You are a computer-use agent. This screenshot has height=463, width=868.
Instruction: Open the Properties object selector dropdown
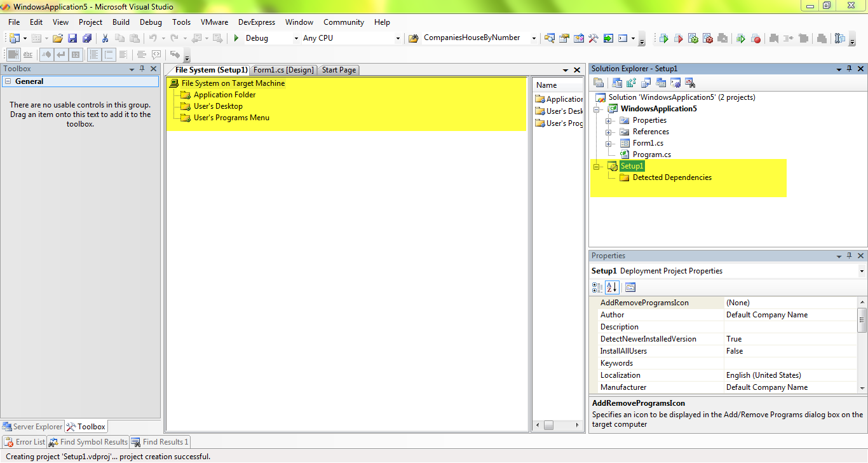[862, 271]
